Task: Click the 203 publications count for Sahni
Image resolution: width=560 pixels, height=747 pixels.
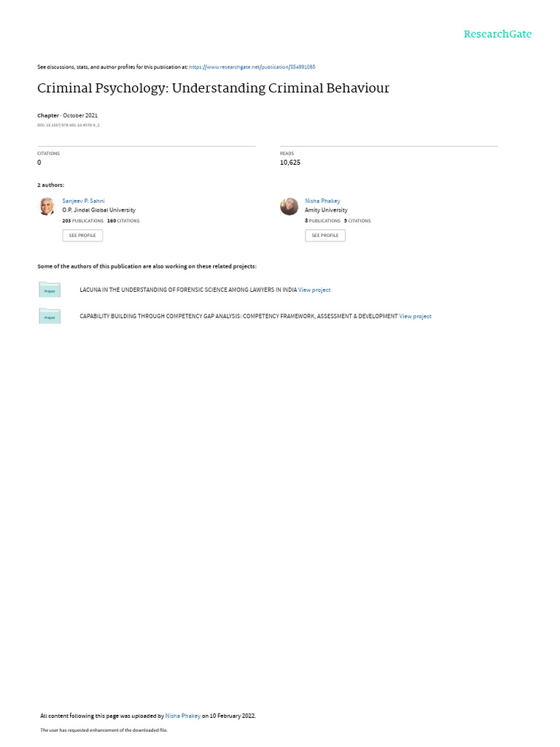Action: (83, 220)
